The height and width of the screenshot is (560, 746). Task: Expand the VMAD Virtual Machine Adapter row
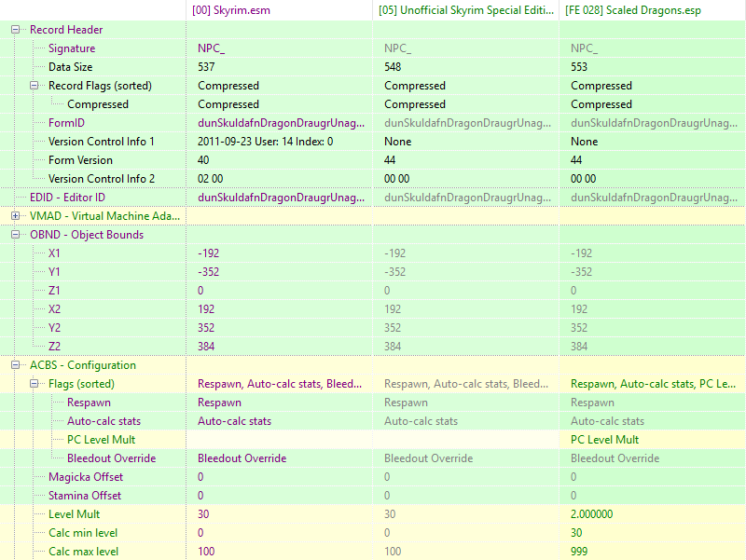point(16,216)
